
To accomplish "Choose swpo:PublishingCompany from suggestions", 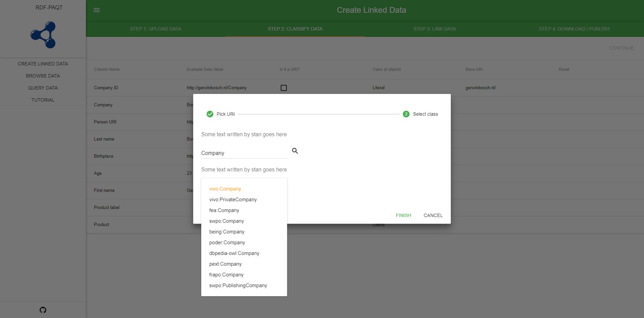I will click(238, 285).
